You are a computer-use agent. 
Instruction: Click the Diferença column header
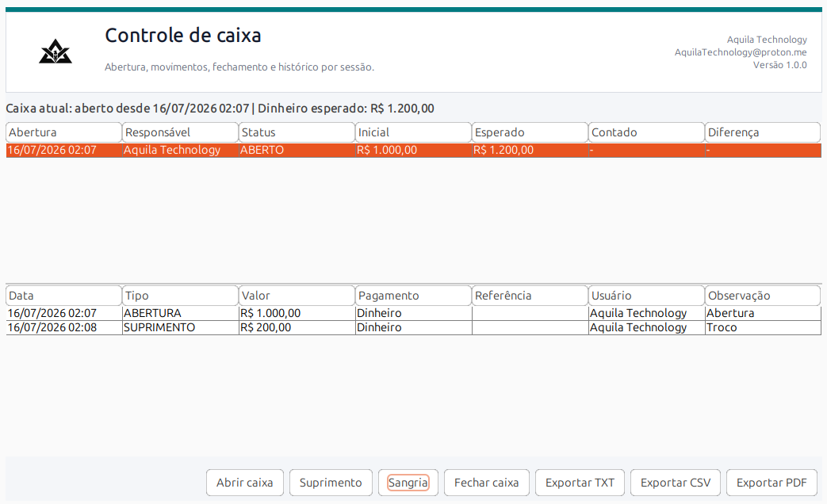pyautogui.click(x=763, y=132)
